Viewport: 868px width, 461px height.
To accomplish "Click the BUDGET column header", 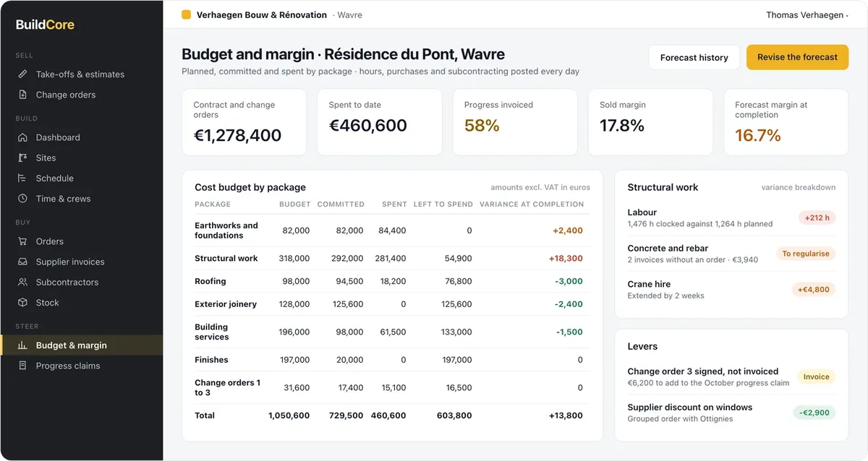I will coord(295,204).
